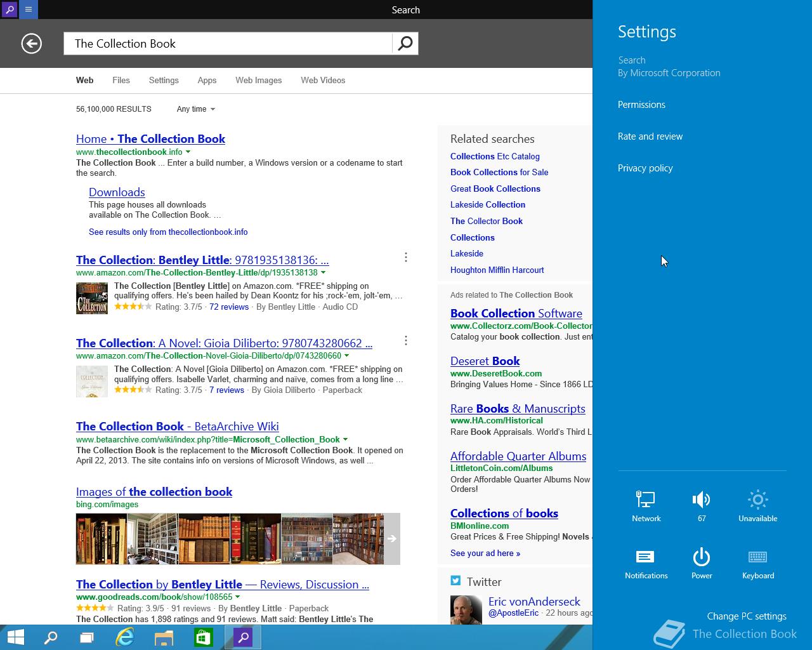812x650 pixels.
Task: Open related search Collections Etc Catalog
Action: pos(495,156)
